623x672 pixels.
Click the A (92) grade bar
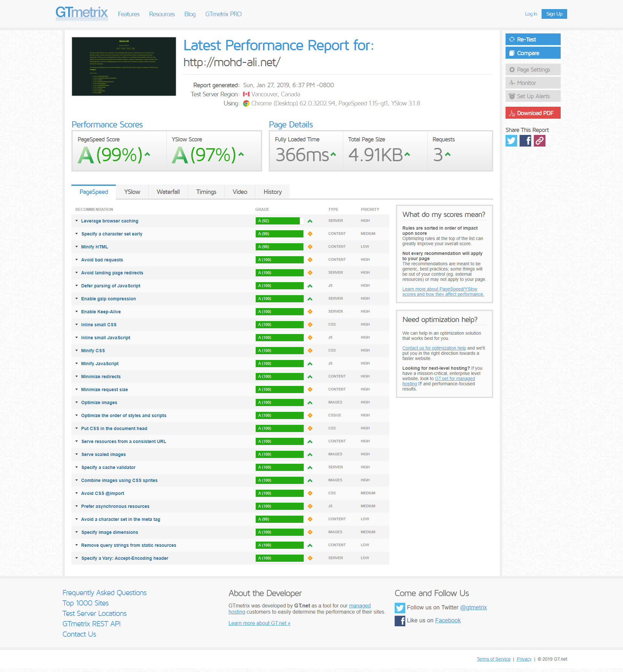click(279, 221)
